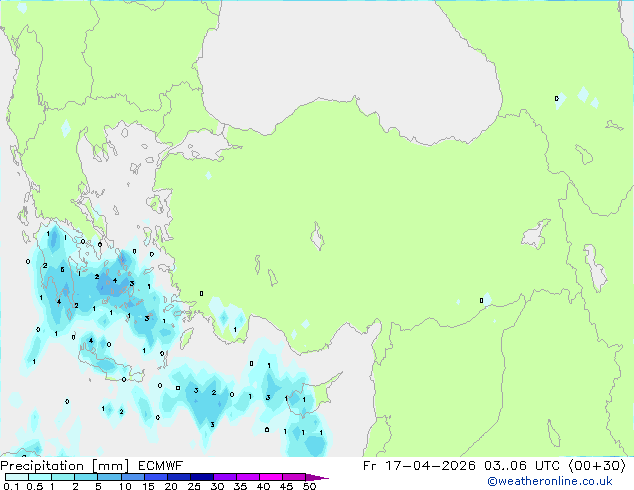Click the 20–25 mm legend swatch
The width and height of the screenshot is (634, 490).
pyautogui.click(x=179, y=477)
